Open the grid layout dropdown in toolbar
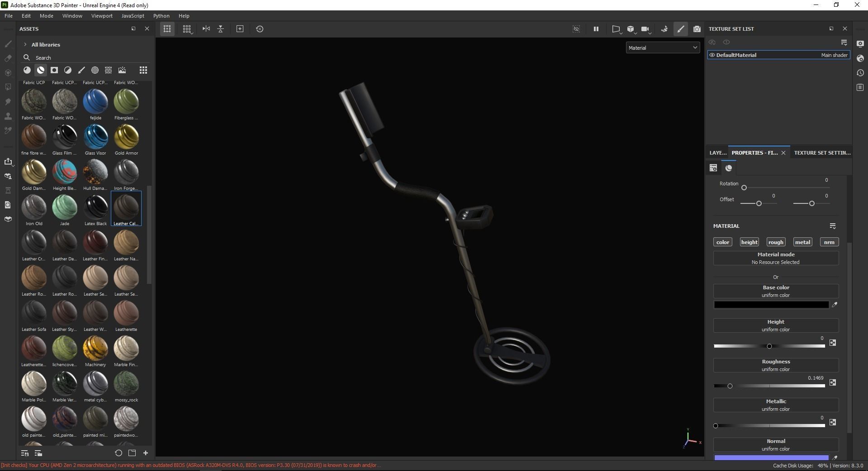Viewport: 868px width, 471px height. tap(187, 29)
